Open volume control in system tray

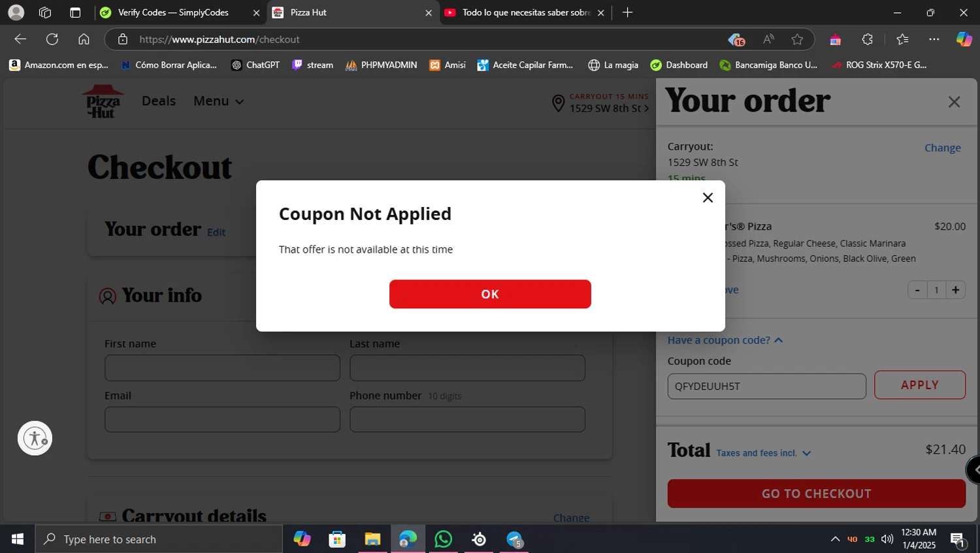[887, 539]
